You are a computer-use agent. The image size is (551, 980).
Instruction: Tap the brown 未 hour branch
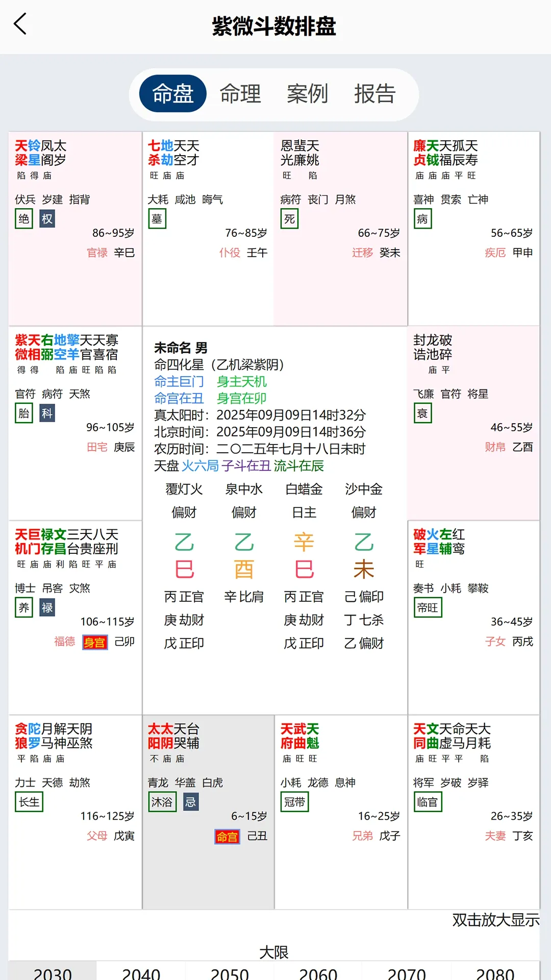tap(364, 570)
